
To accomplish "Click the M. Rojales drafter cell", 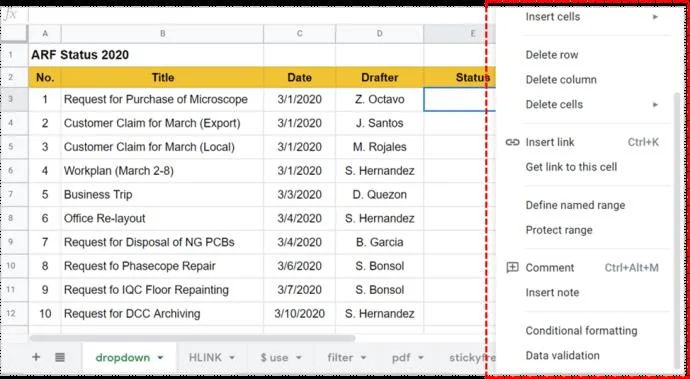I will (379, 147).
